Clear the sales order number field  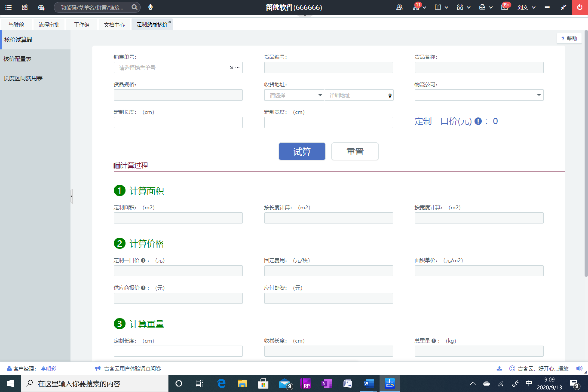pyautogui.click(x=232, y=68)
